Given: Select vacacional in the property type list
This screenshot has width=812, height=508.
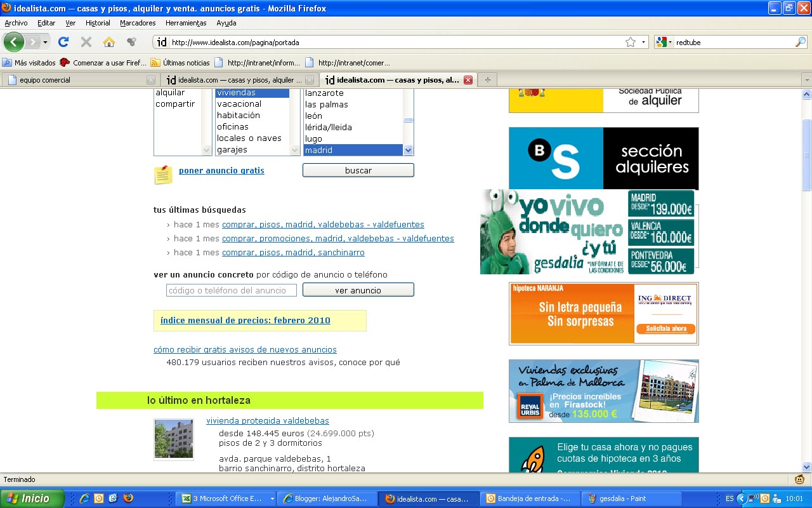Looking at the screenshot, I should [x=239, y=104].
